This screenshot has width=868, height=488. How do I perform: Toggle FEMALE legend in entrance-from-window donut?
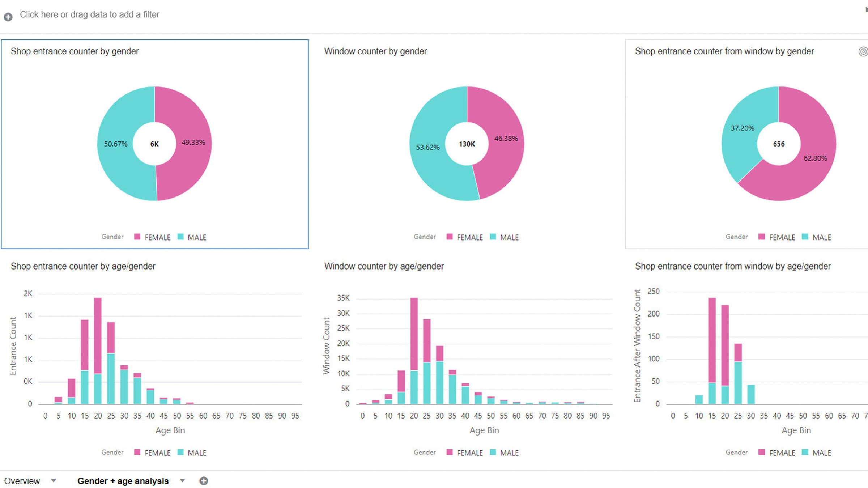point(782,237)
